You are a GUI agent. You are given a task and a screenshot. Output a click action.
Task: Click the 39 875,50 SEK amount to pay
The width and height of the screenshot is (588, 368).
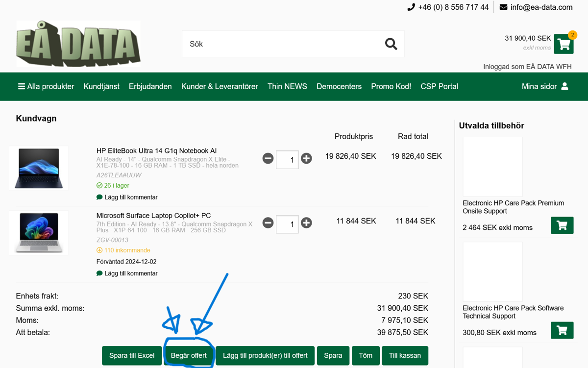(403, 332)
